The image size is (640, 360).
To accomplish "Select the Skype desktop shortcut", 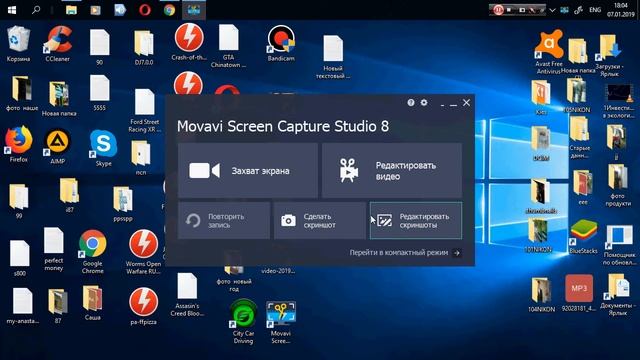I will pos(103,148).
